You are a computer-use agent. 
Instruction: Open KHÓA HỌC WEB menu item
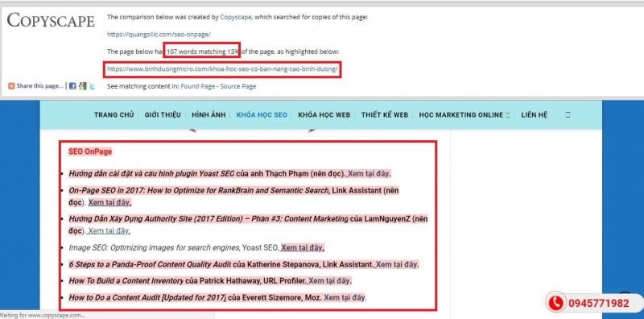[324, 115]
